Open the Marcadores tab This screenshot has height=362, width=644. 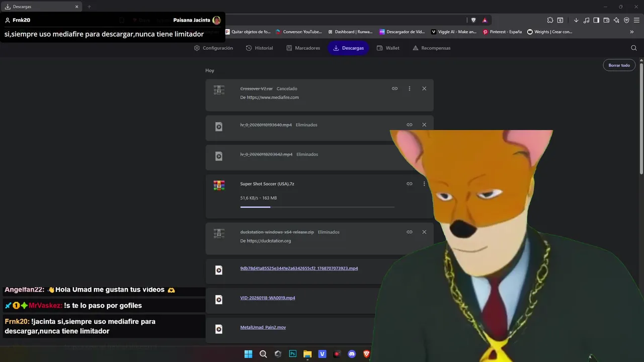(x=303, y=48)
